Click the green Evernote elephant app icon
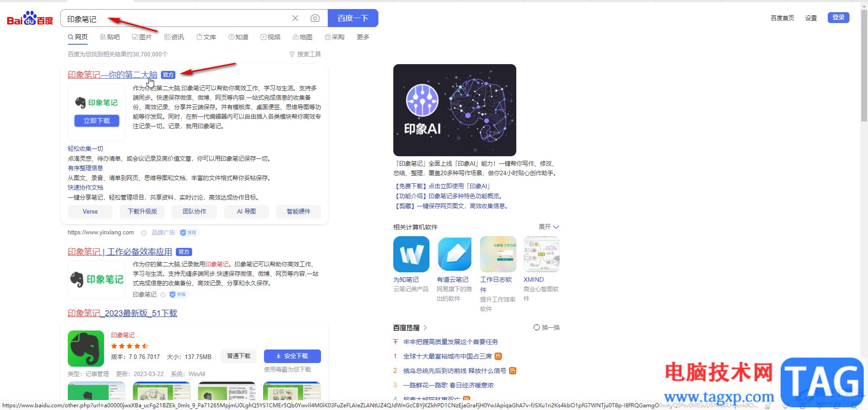868x410 pixels. tap(86, 349)
